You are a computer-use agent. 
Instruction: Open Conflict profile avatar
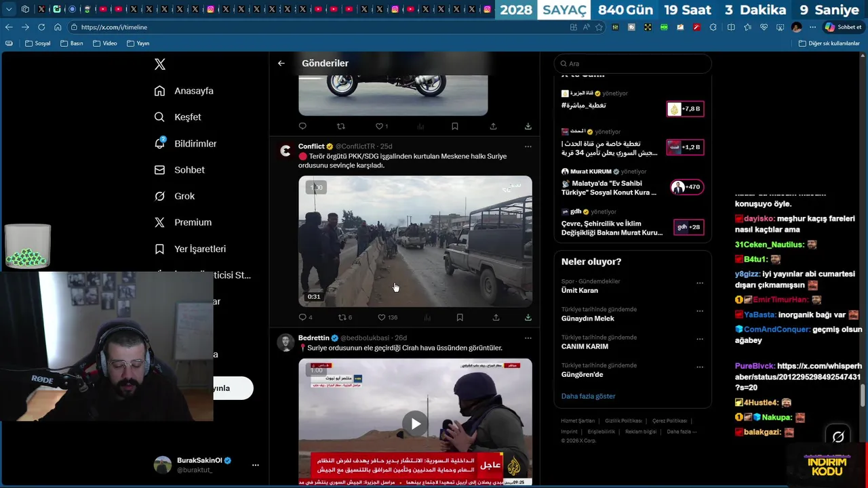(x=285, y=150)
